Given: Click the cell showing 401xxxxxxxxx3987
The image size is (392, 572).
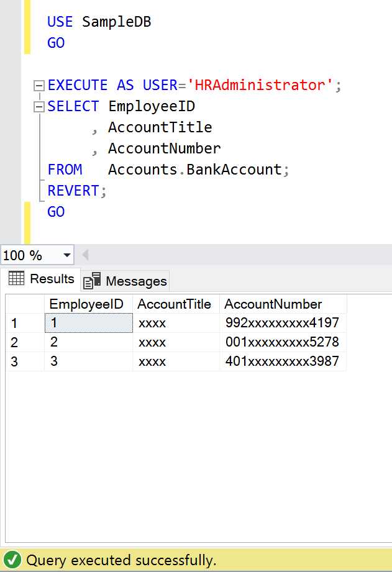Looking at the screenshot, I should point(282,361).
